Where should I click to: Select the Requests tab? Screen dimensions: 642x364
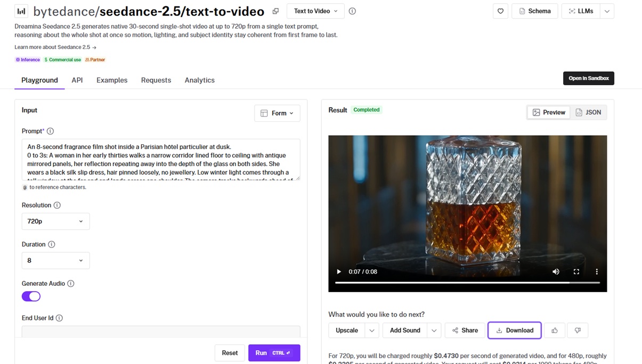click(x=156, y=80)
